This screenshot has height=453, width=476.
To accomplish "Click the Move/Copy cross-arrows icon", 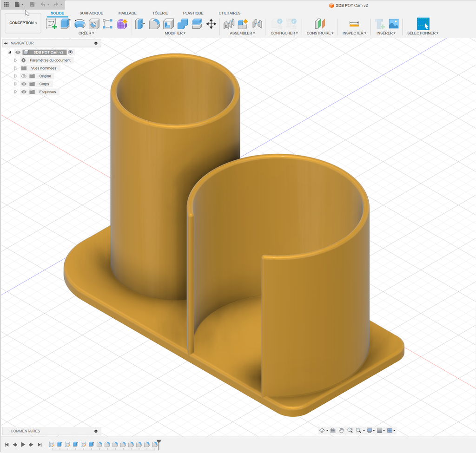I will [211, 24].
